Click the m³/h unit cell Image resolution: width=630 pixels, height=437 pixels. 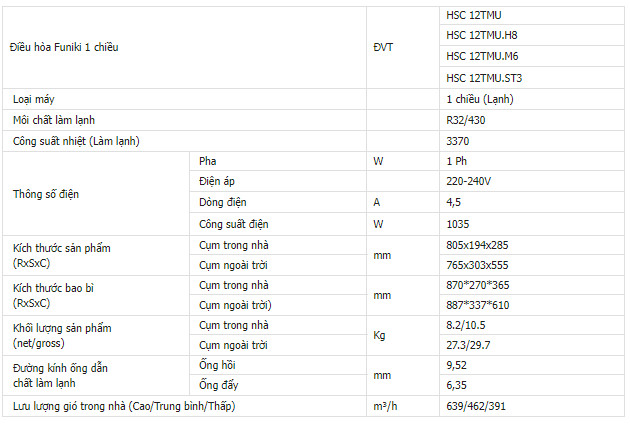click(x=385, y=407)
